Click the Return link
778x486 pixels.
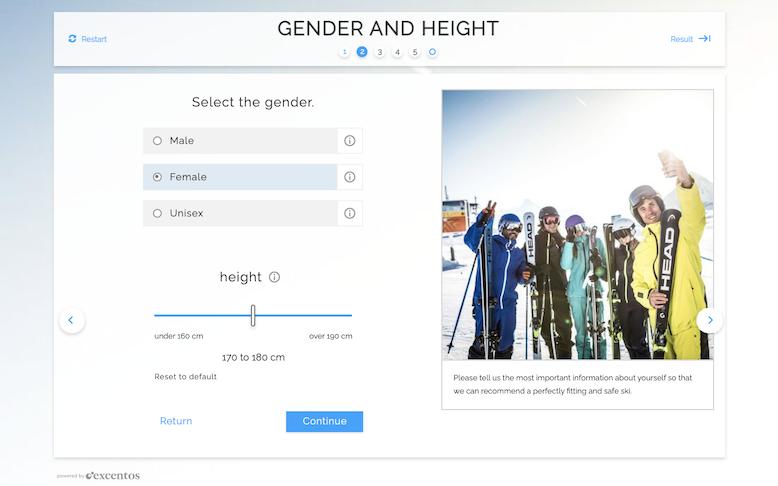[176, 421]
